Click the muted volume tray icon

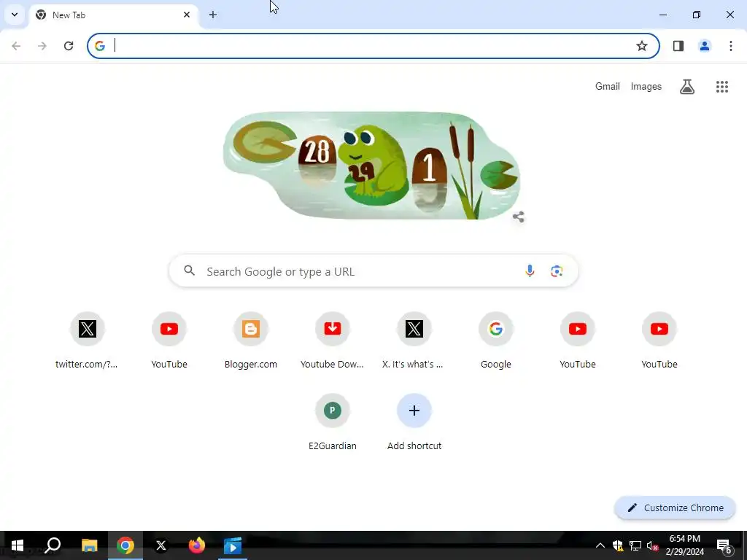pos(652,545)
